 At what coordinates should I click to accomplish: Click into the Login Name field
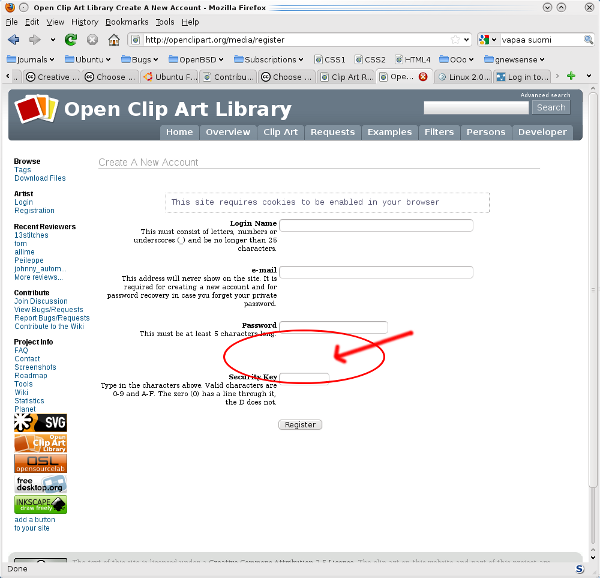(x=376, y=226)
